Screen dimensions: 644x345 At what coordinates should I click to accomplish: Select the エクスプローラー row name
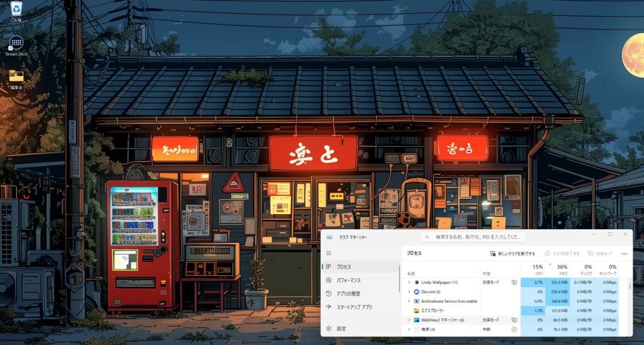click(433, 311)
